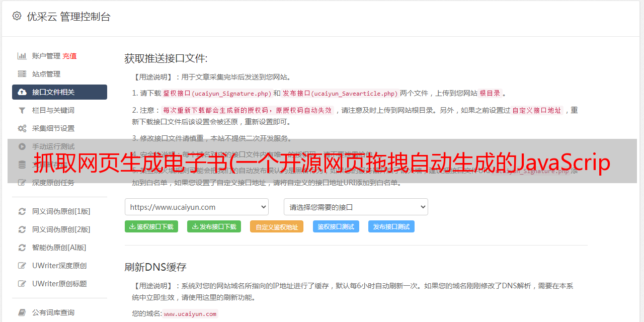Select 接口文件相关 menu item
This screenshot has height=322, width=644.
click(x=59, y=92)
